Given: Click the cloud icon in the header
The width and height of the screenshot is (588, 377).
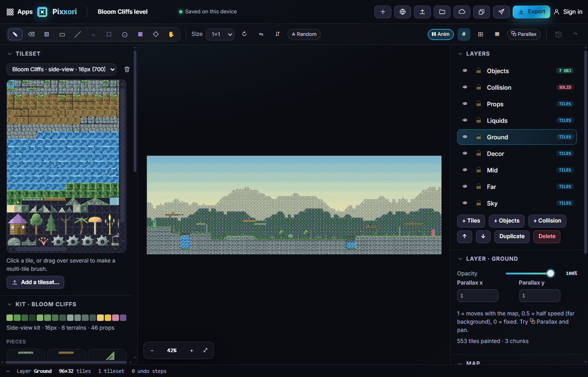Looking at the screenshot, I should [462, 12].
